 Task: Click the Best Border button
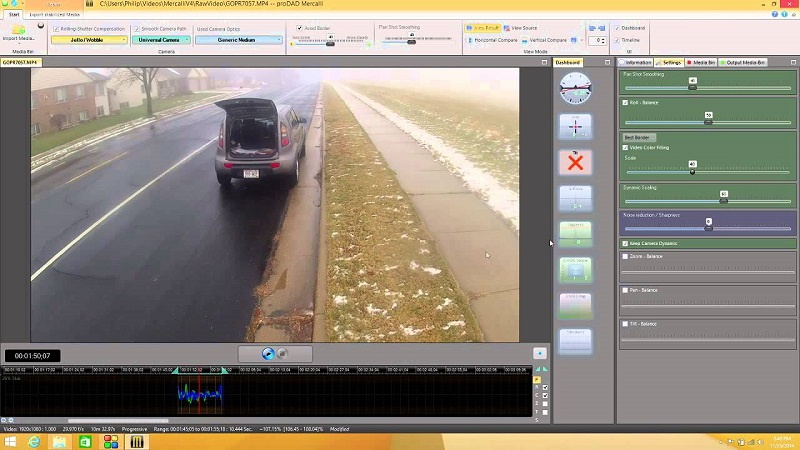[637, 137]
